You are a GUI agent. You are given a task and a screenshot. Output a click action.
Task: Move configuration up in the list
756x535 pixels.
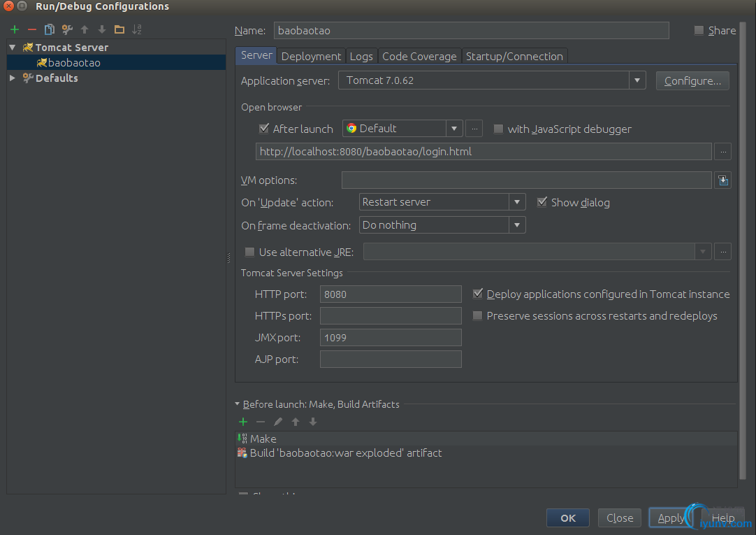[x=85, y=29]
